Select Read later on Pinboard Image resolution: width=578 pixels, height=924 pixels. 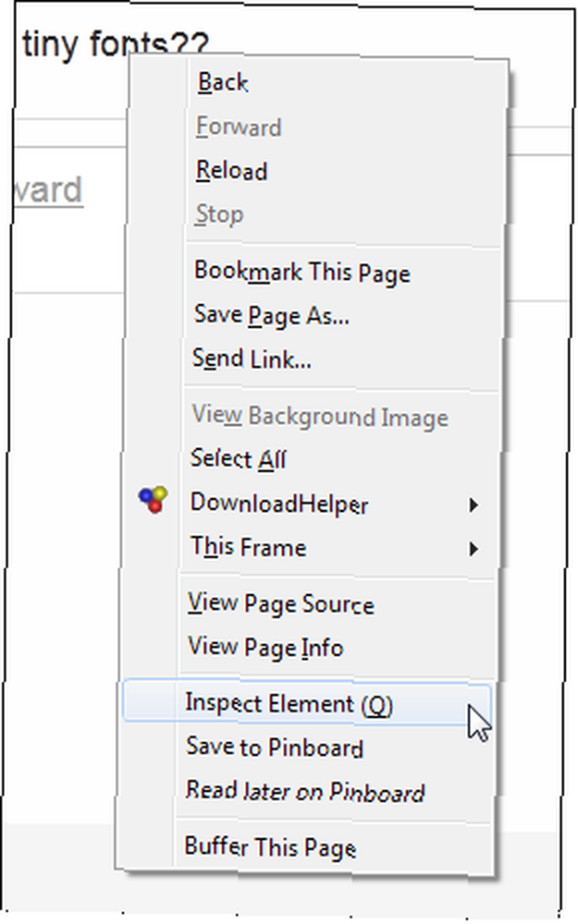tap(305, 792)
